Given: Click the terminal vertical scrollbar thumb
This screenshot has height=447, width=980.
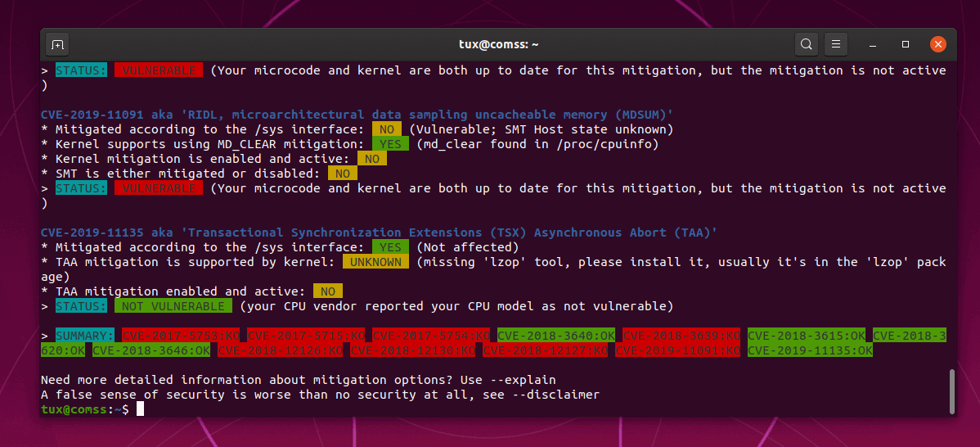Looking at the screenshot, I should click(952, 391).
